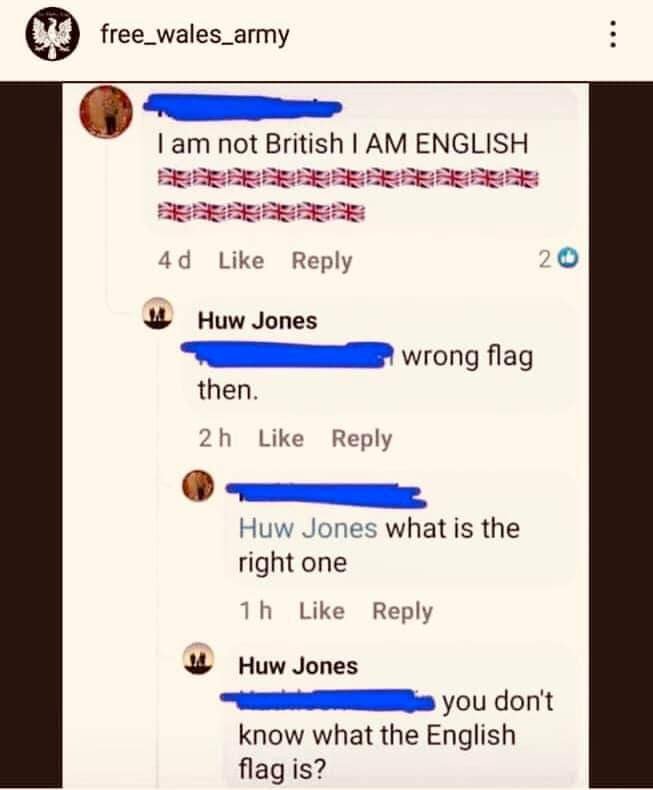Click the free_wales_army username

195,35
